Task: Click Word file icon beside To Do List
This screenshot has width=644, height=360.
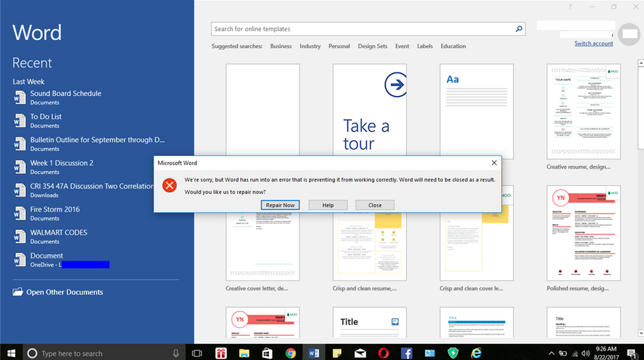Action: click(20, 121)
